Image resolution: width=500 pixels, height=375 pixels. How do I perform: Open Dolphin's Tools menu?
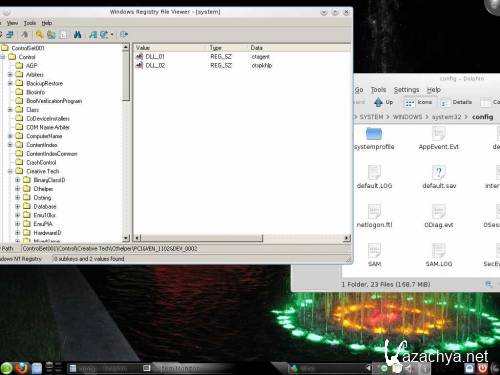coord(378,90)
